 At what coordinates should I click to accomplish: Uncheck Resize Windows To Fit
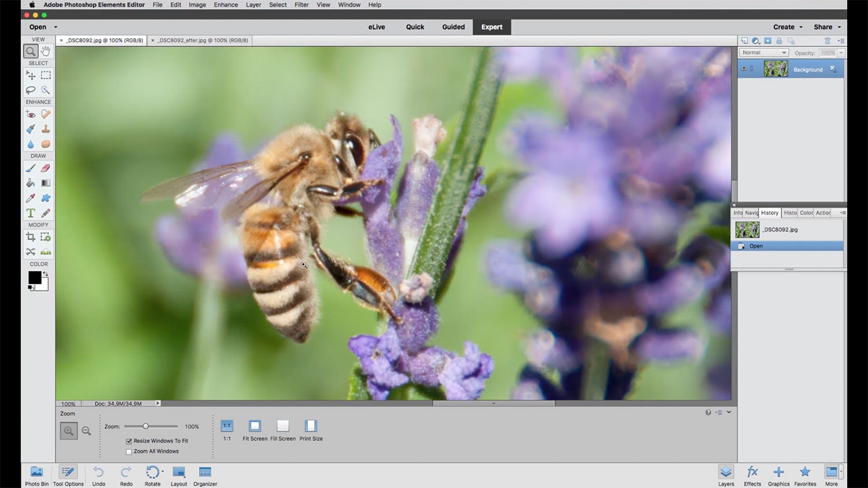coord(129,441)
